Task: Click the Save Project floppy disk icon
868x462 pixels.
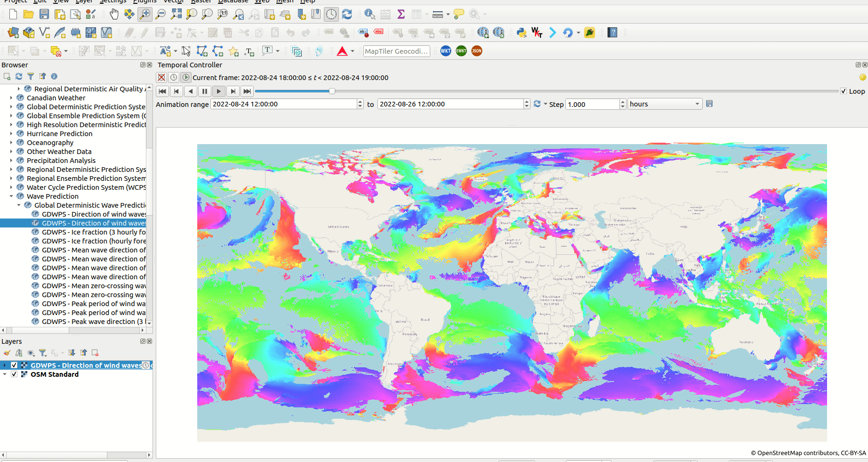Action: pos(44,14)
